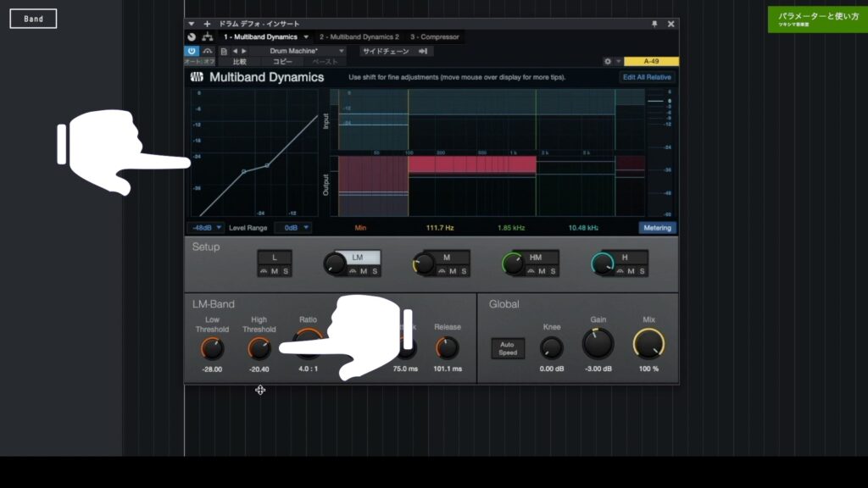Select the L band in Setup
Viewport: 868px width, 488px height.
[275, 258]
